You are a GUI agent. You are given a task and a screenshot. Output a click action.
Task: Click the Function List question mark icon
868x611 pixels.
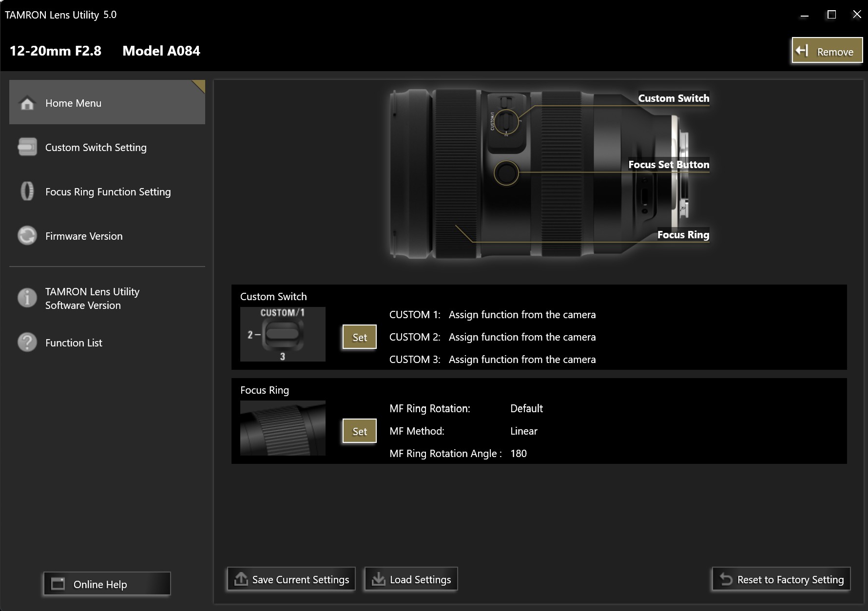[27, 343]
